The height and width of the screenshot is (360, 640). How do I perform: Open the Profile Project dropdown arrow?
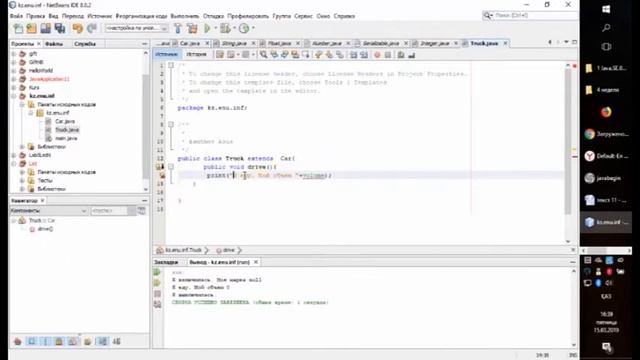point(253,28)
